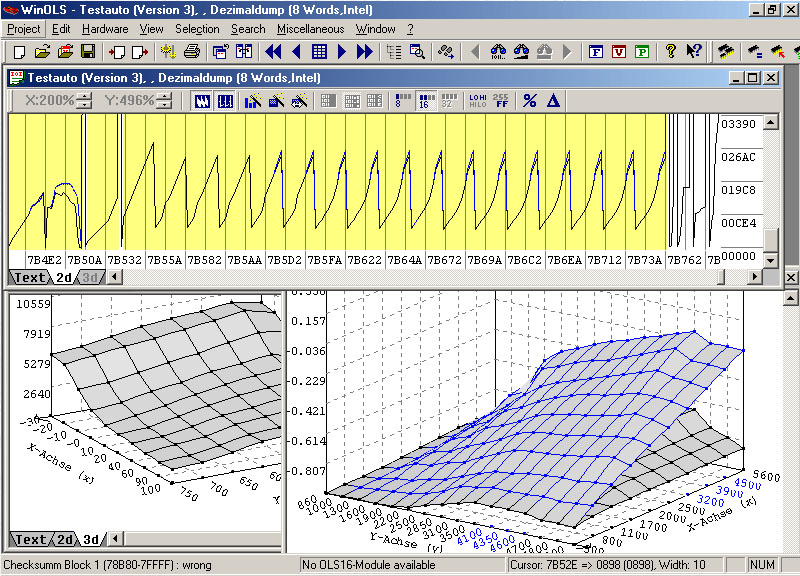Open the Hardware menu
This screenshot has width=800, height=576.
105,29
